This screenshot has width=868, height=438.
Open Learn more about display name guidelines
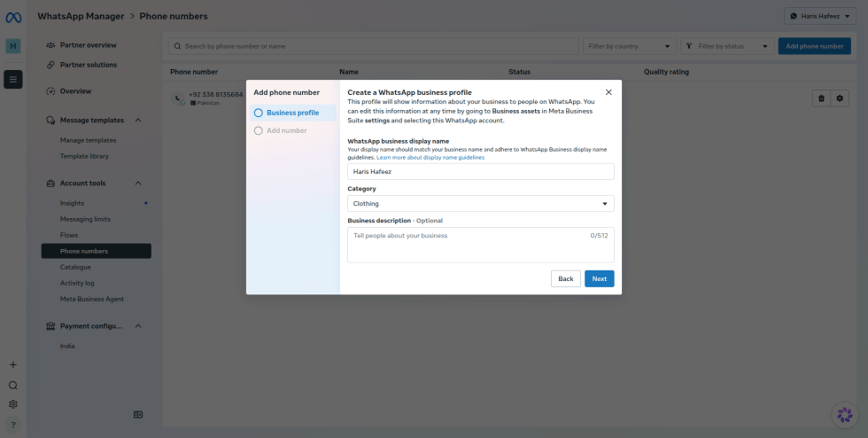coord(430,158)
